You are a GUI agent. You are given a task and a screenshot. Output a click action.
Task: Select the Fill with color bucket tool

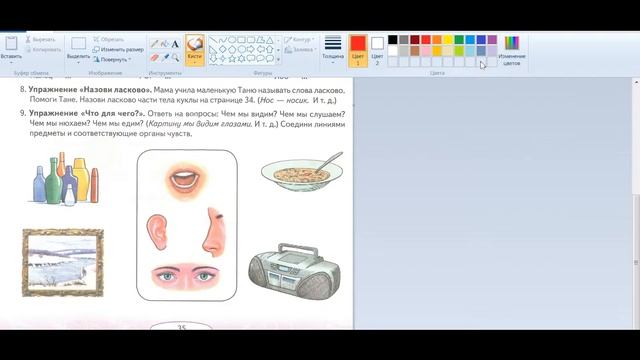click(164, 44)
